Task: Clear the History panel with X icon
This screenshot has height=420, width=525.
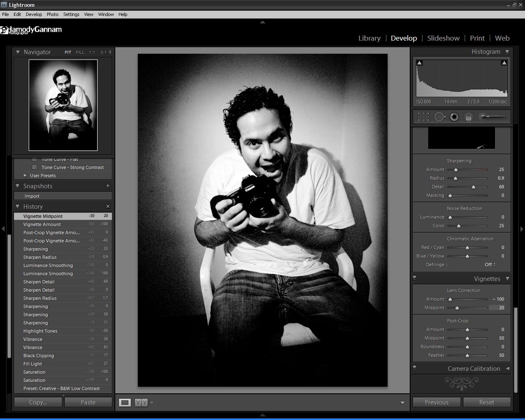Action: click(108, 206)
